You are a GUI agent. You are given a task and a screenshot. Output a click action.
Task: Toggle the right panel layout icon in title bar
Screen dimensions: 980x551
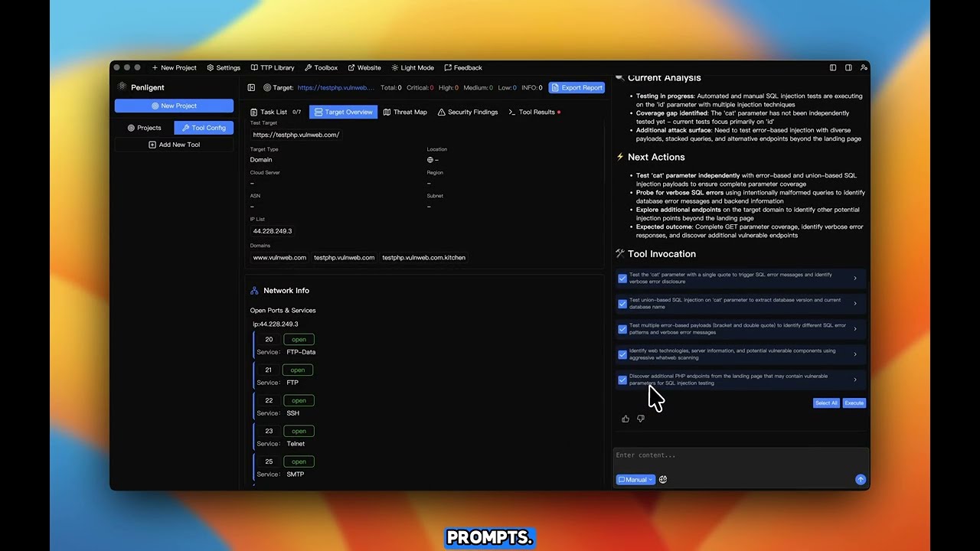tap(848, 67)
